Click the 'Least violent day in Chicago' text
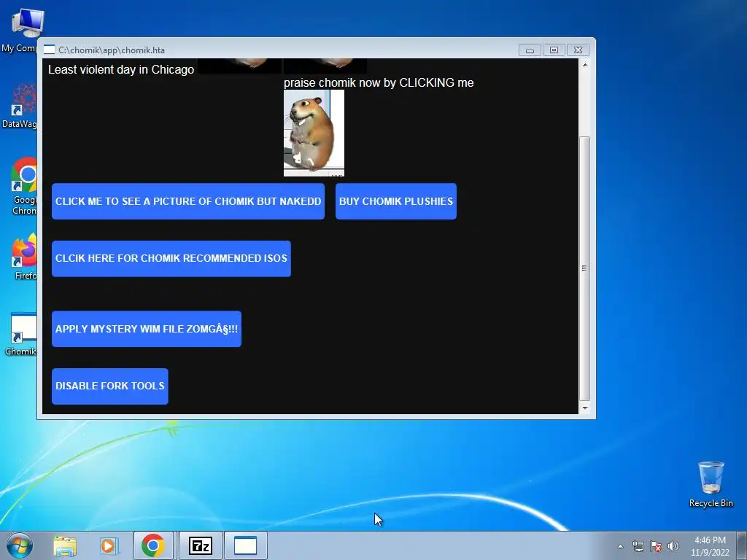This screenshot has width=747, height=560. [121, 69]
